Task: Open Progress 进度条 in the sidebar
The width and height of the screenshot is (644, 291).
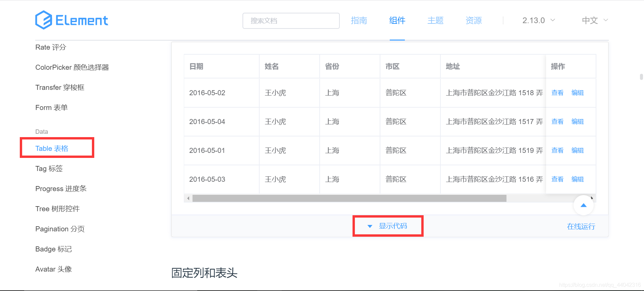Action: [x=61, y=189]
